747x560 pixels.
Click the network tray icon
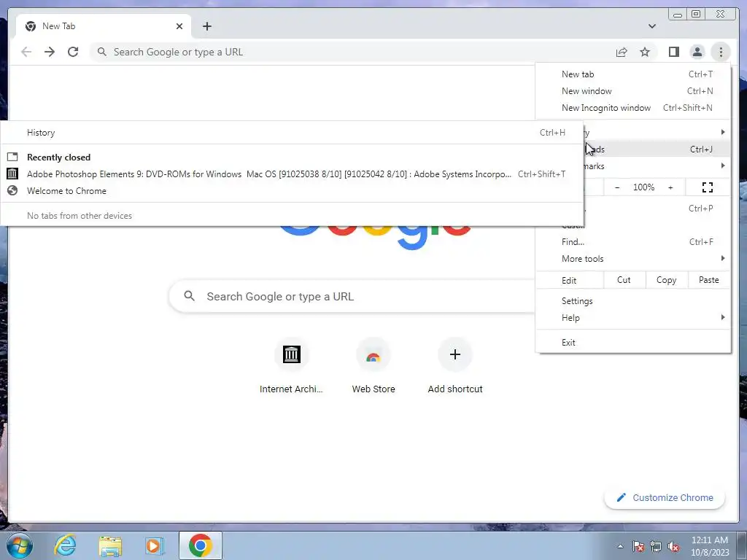click(x=656, y=546)
